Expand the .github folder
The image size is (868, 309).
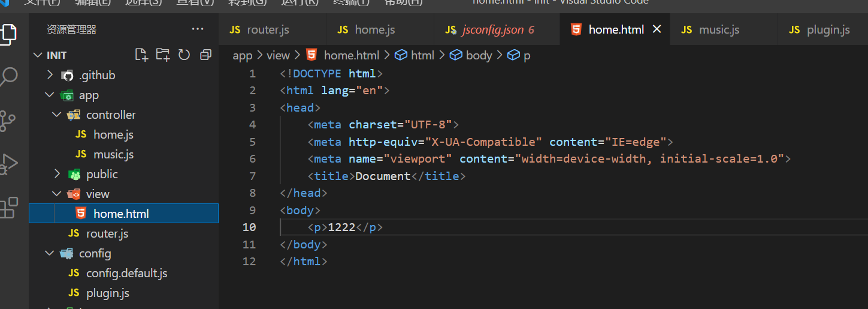[x=50, y=75]
